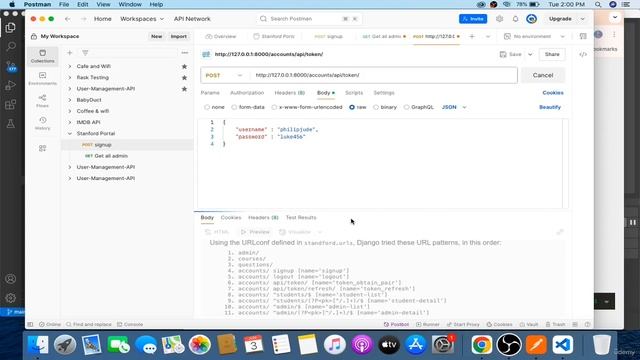Screen dimensions: 640x360
Task: Open the Postman user avatar icon
Action: pyautogui.click(x=531, y=19)
